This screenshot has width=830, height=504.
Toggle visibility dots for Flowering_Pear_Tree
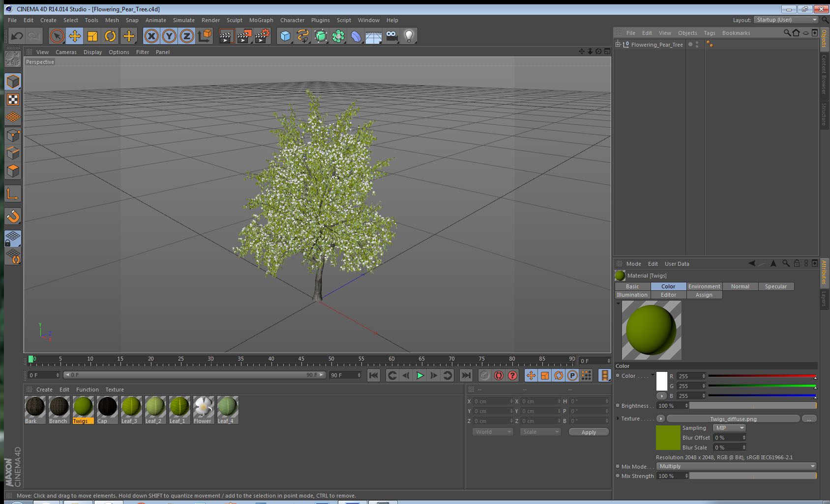click(697, 44)
